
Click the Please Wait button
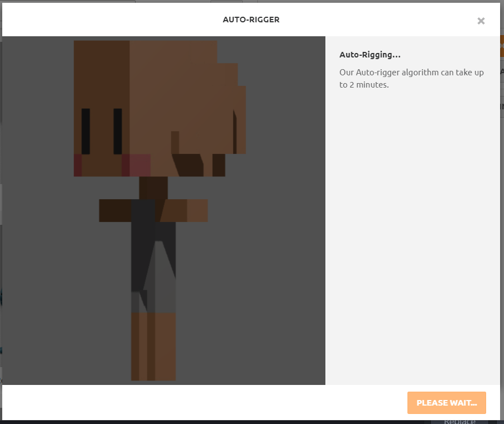point(447,402)
